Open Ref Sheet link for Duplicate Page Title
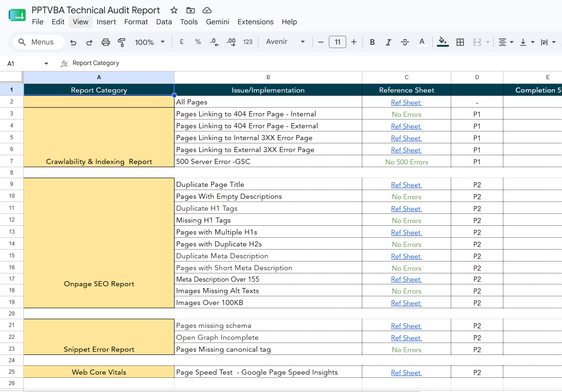This screenshot has height=392, width=562. click(406, 185)
